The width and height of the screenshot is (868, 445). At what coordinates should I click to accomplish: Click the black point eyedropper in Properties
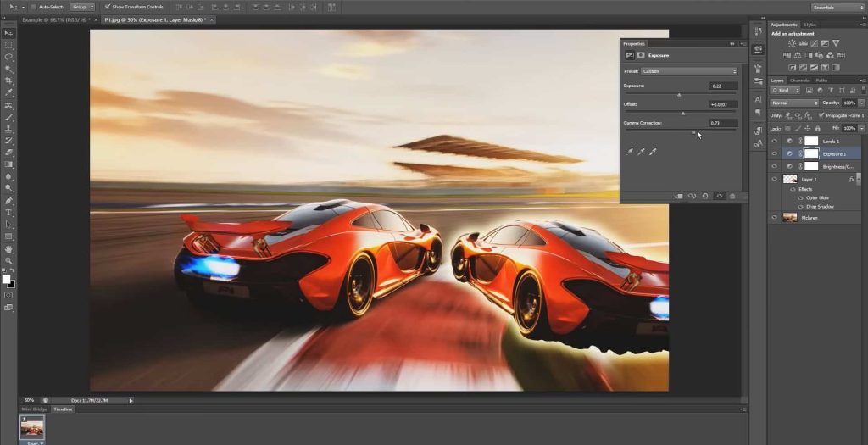coord(630,152)
